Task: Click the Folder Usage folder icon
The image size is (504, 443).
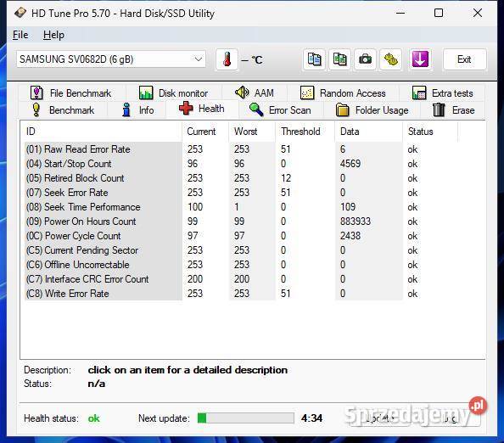Action: pos(342,110)
